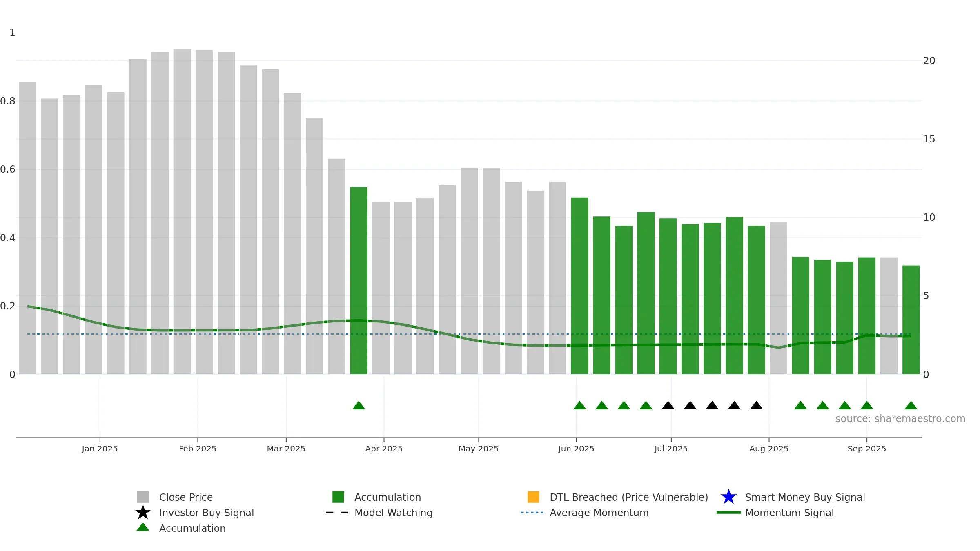Click the black Investor Buy Signal star
980x551 pixels.
click(x=143, y=513)
